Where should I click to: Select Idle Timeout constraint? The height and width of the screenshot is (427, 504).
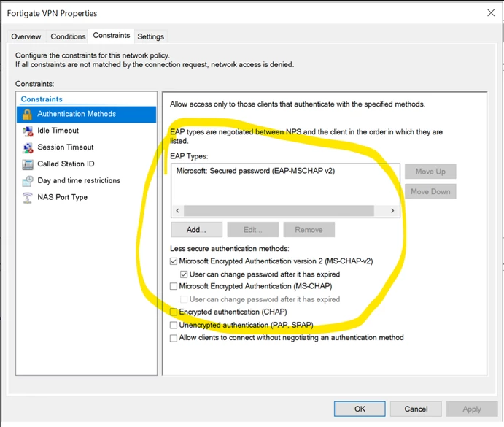point(87,131)
